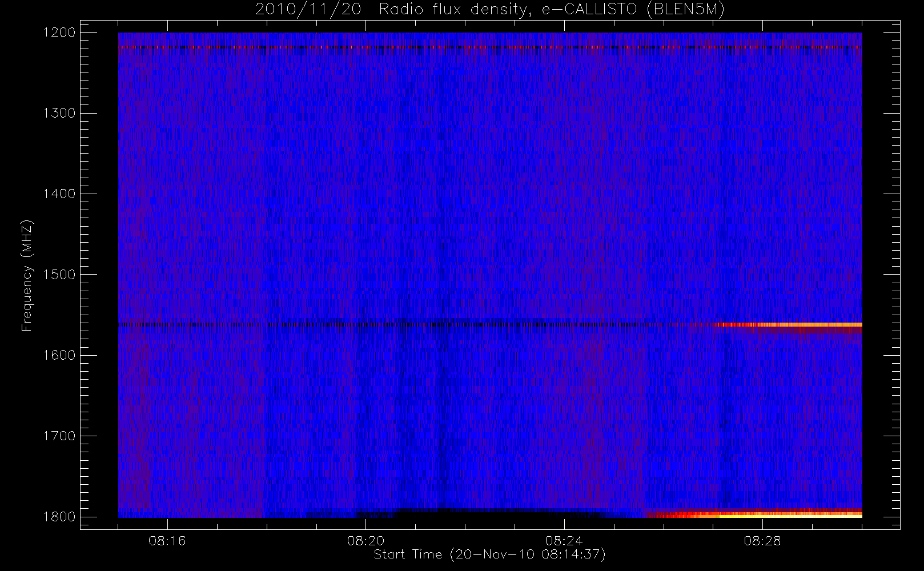924x571 pixels.
Task: Click the 08:28 time tick label
Action: tap(762, 541)
